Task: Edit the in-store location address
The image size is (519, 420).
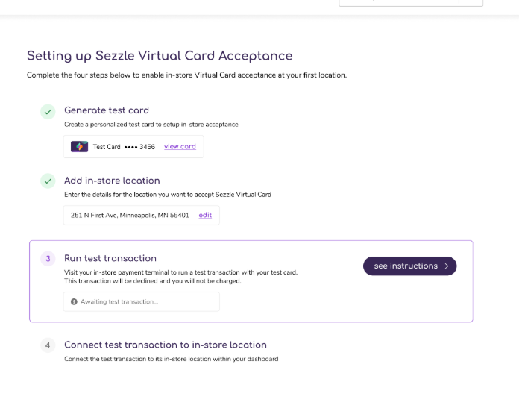Action: point(205,216)
